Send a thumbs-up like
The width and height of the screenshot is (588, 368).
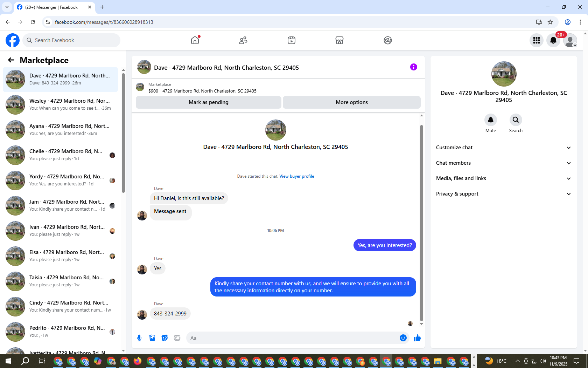coord(417,338)
